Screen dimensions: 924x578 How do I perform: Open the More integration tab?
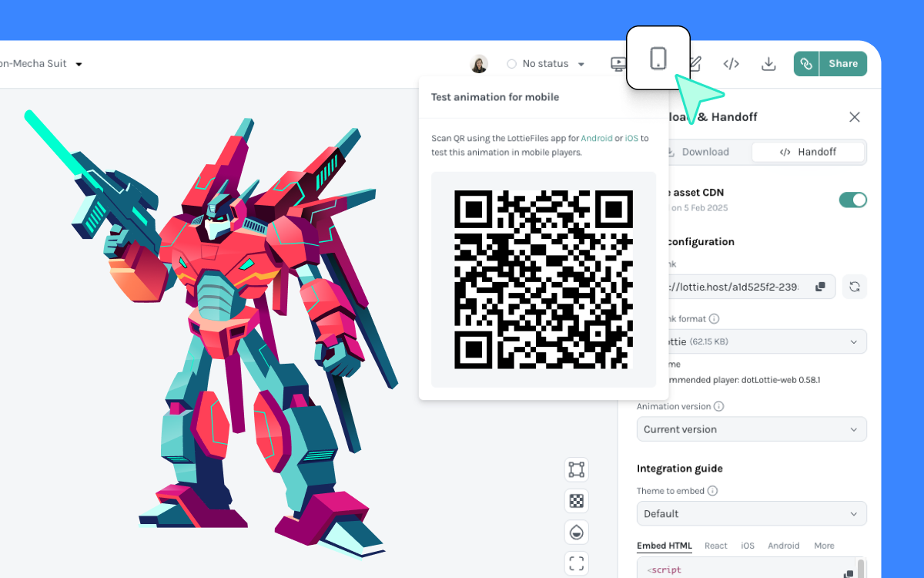824,546
